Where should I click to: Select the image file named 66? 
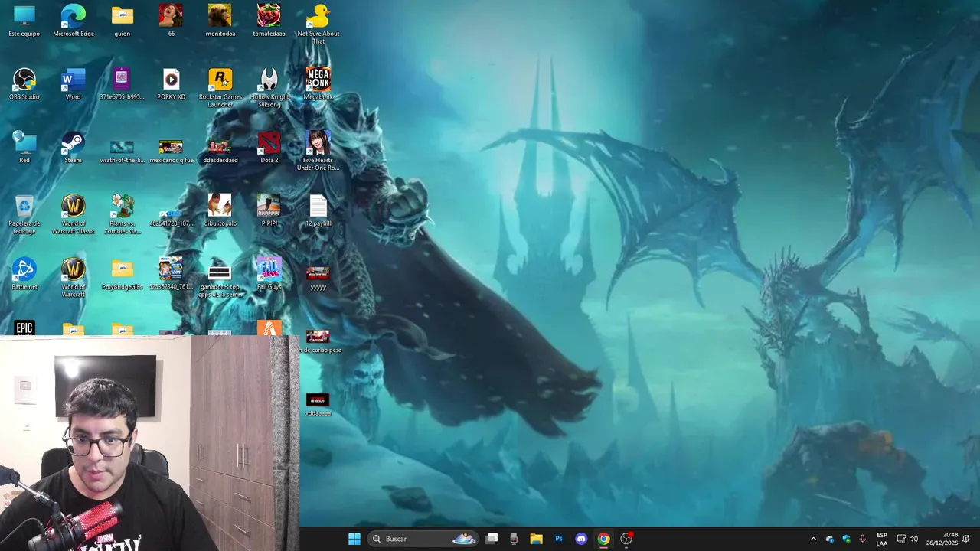coord(171,21)
